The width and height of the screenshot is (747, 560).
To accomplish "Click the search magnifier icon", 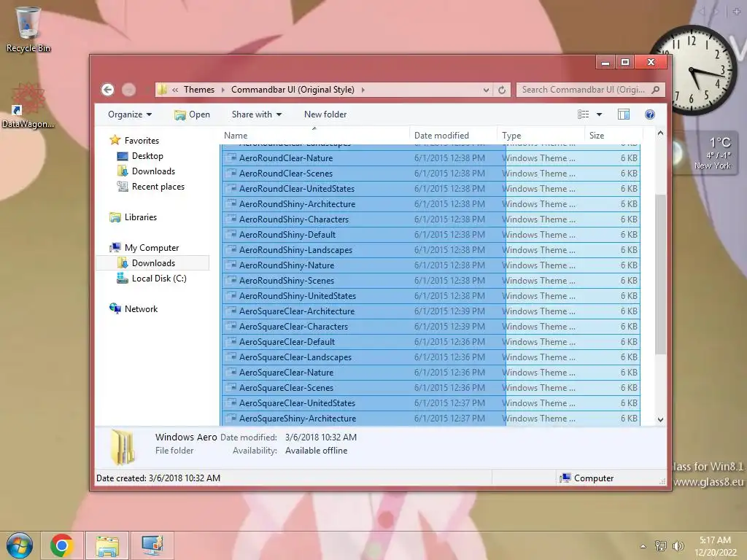I will (x=656, y=90).
